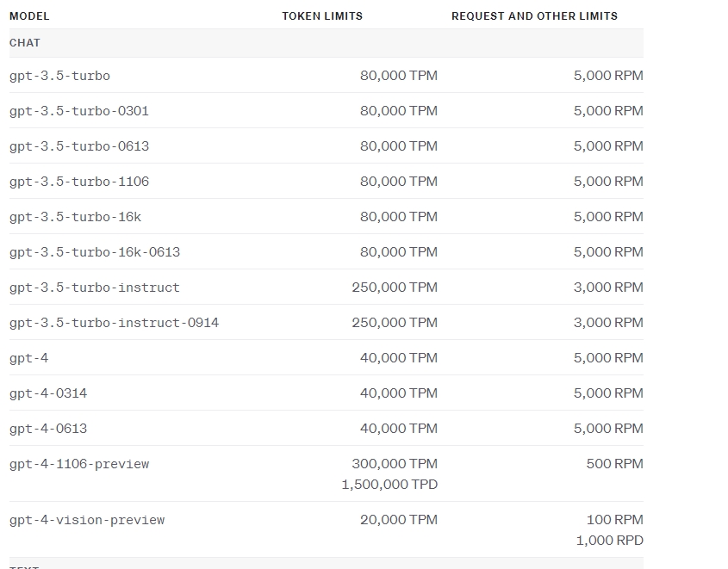
Task: Pick the gpt-4-0613 model name
Action: [x=48, y=429]
